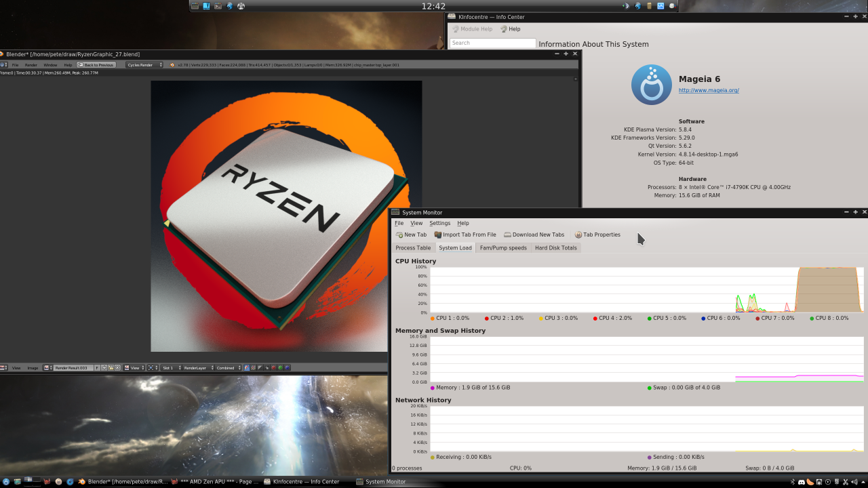Open View menu in System Monitor
The height and width of the screenshot is (488, 868).
click(x=416, y=223)
